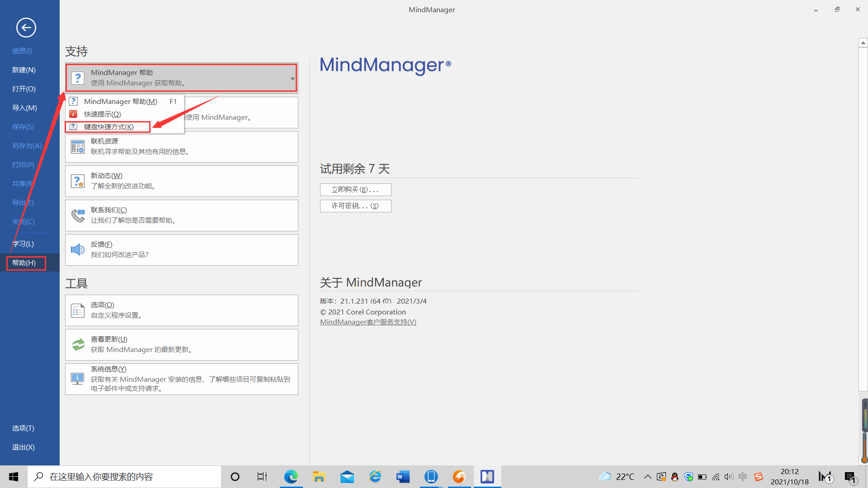Open 联系我们(C) card
The height and width of the screenshot is (488, 868).
pyautogui.click(x=182, y=216)
